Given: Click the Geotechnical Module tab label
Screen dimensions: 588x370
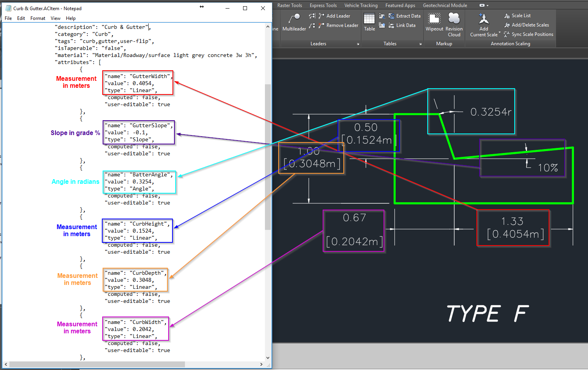Looking at the screenshot, I should [x=445, y=5].
